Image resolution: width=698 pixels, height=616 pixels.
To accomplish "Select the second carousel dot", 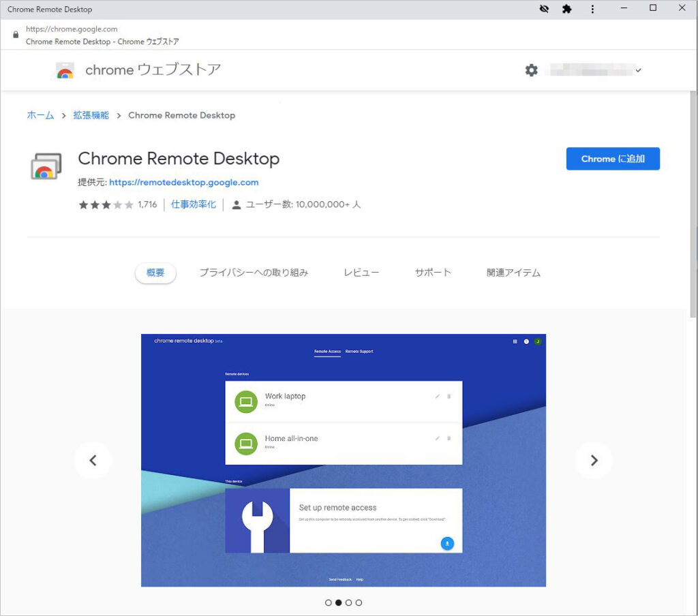I will pos(339,602).
